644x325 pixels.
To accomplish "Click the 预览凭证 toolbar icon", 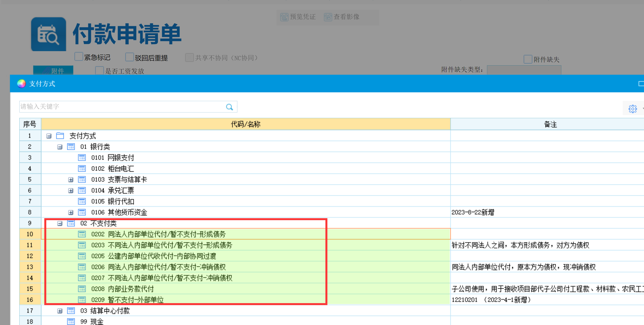I will pos(284,17).
